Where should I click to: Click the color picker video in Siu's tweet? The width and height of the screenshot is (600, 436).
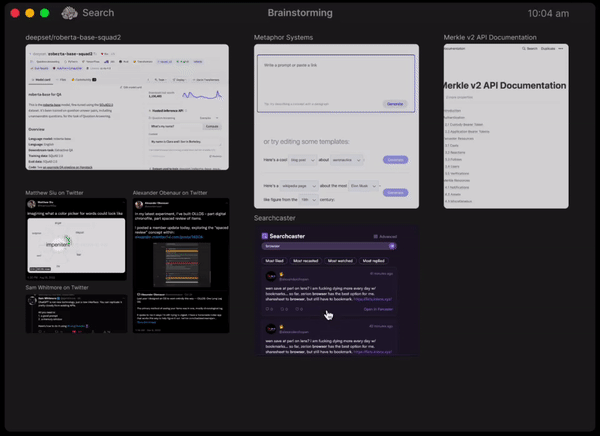(76, 245)
